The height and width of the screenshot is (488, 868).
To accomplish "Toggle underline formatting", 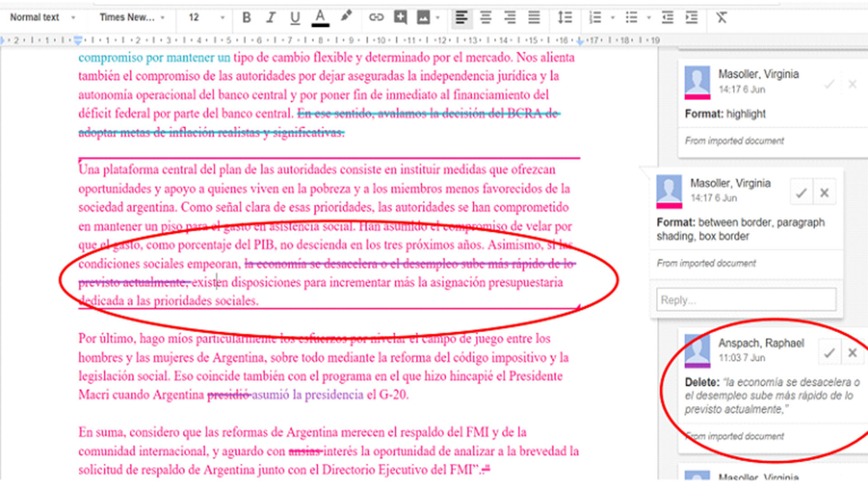I will (x=295, y=18).
